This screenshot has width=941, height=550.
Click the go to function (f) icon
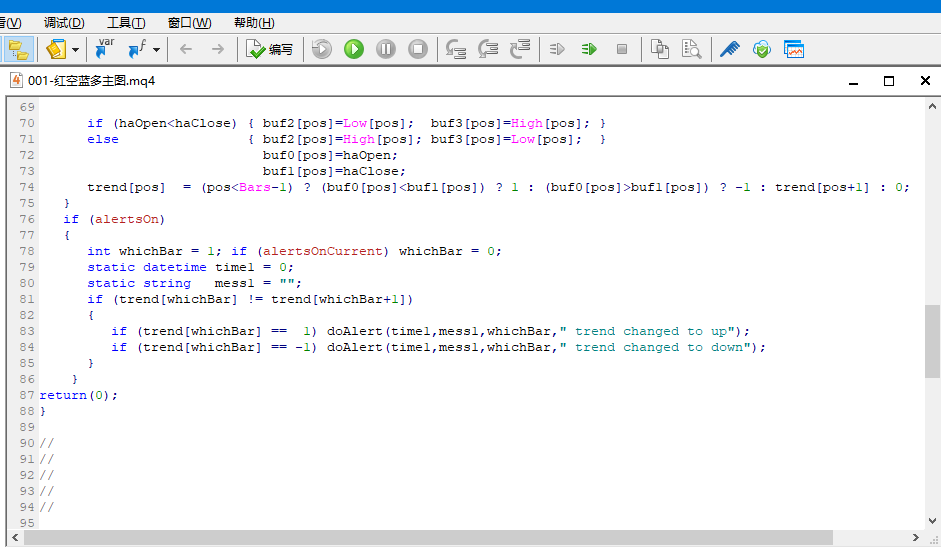(138, 48)
